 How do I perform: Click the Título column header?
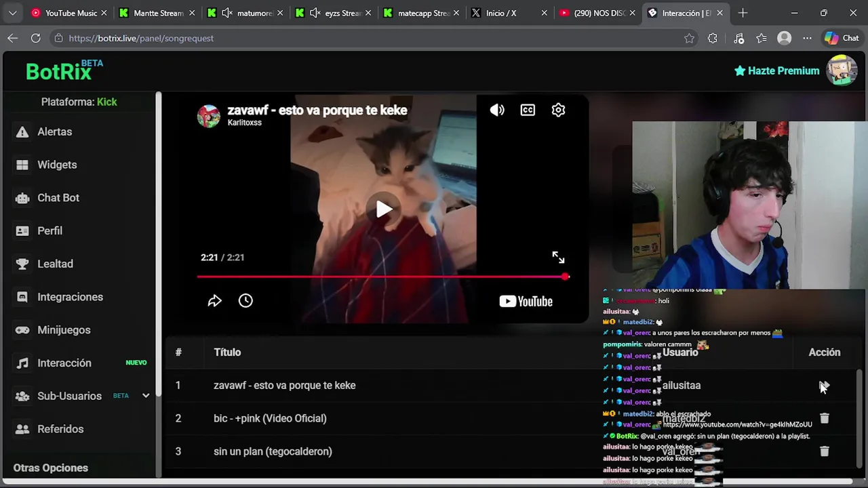point(227,352)
